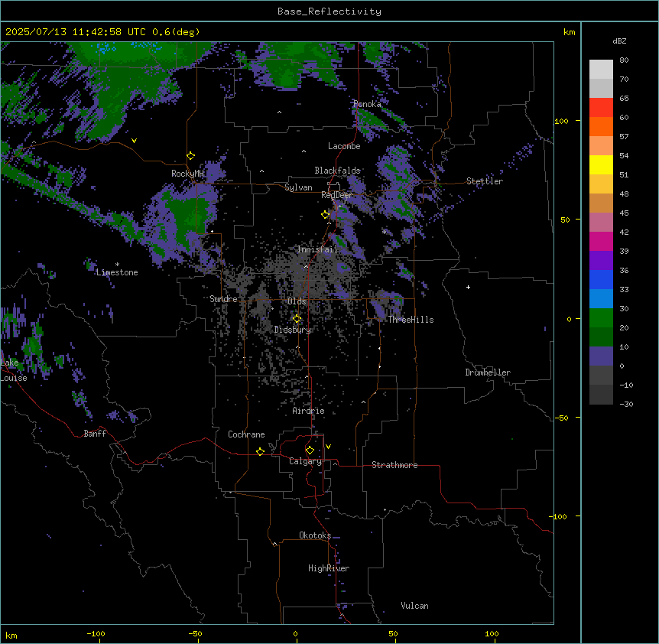Pick the red swatch in dBZ legend
Image resolution: width=659 pixels, height=644 pixels.
point(601,108)
